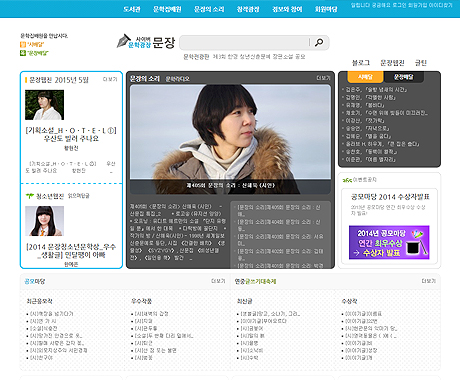This screenshot has height=380, width=460.
Task: Open the featured poet main photo
Action: click(230, 139)
